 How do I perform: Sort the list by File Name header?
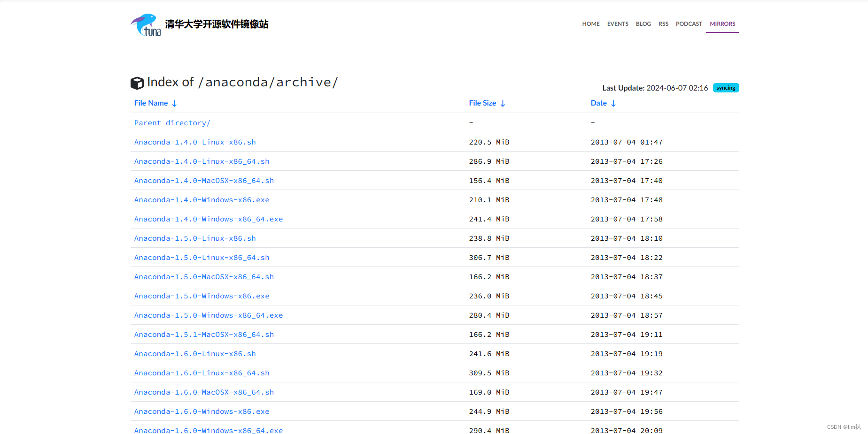pyautogui.click(x=151, y=103)
